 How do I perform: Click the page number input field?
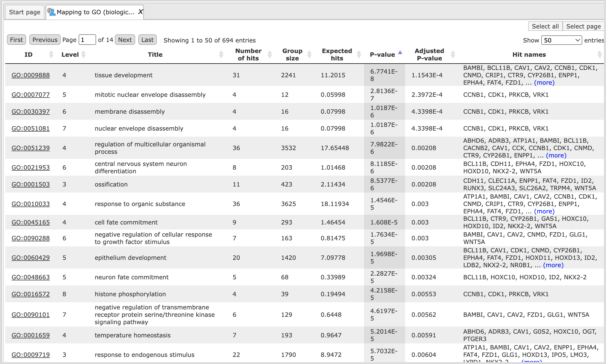pos(87,40)
